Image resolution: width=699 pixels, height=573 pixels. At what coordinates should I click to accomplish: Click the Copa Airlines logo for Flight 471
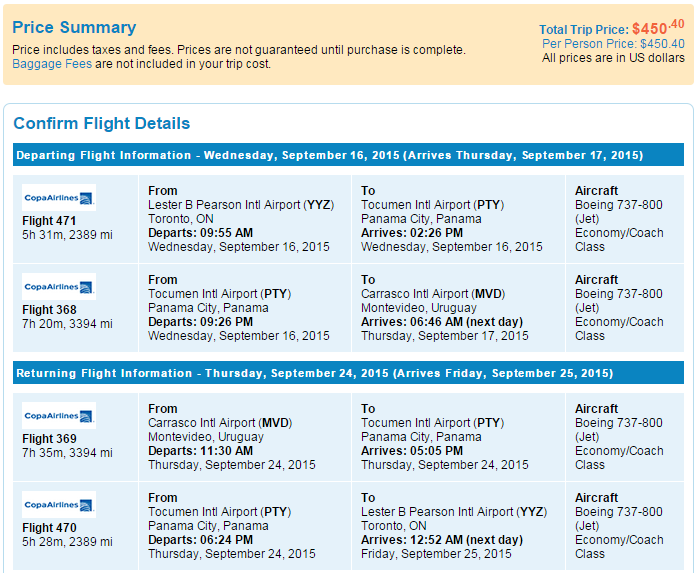click(x=59, y=198)
